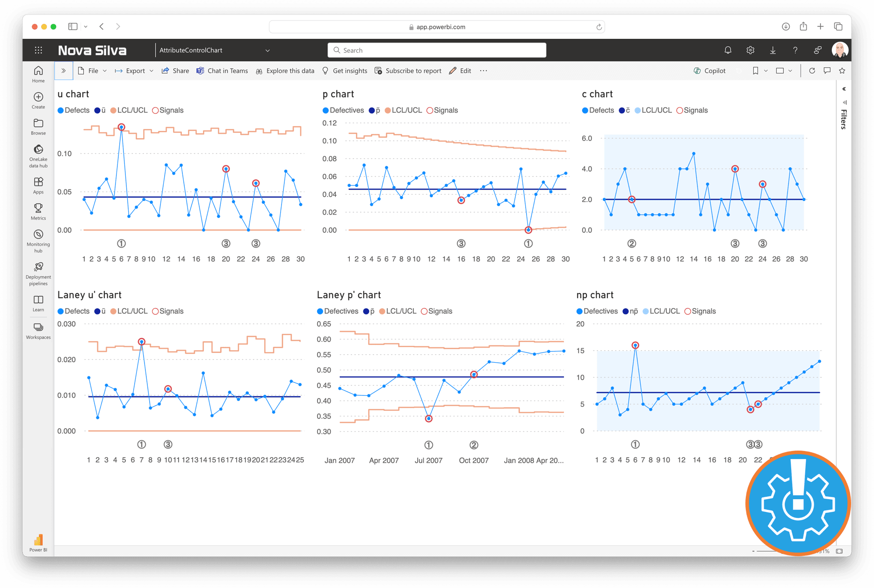874x588 pixels.
Task: Add report to favorites star
Action: pos(842,71)
